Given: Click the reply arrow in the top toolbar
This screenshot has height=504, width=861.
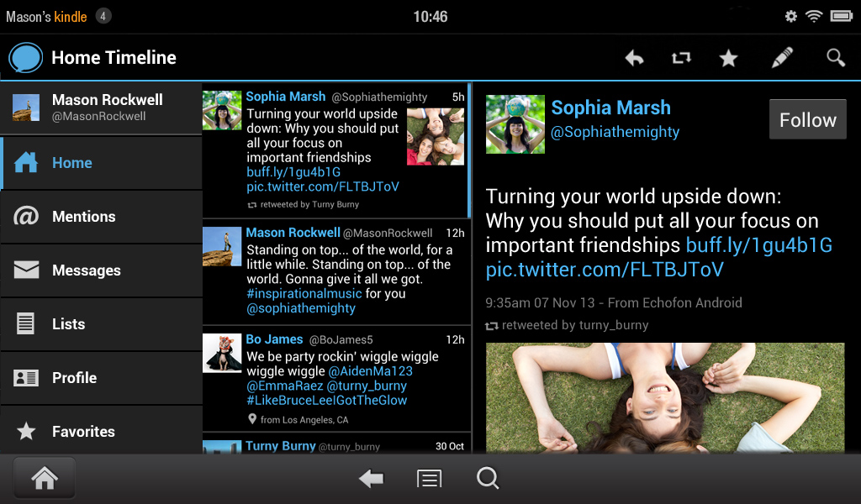Looking at the screenshot, I should point(634,57).
